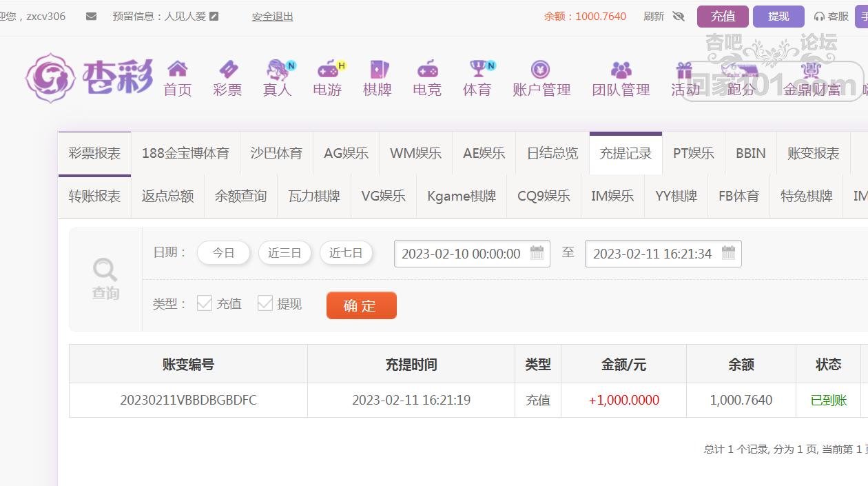
Task: Click the envelope messages icon
Action: (x=91, y=16)
